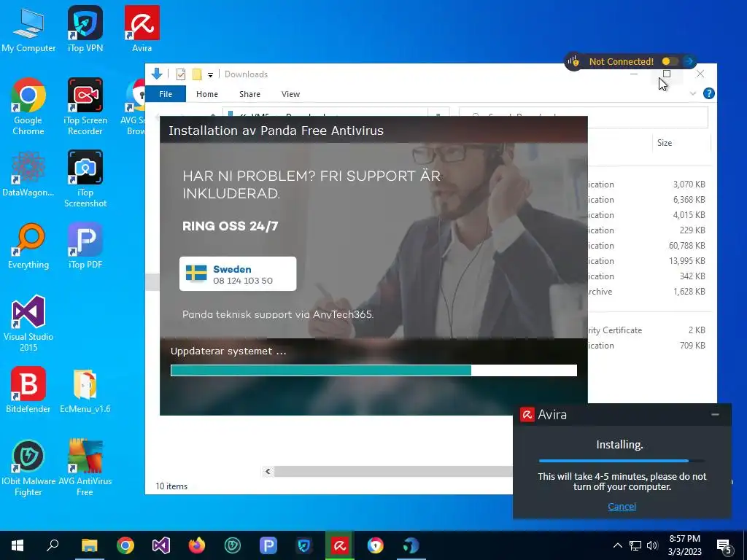This screenshot has width=747, height=560.
Task: Click the Downloads horizontal scrollbar track
Action: (x=393, y=472)
